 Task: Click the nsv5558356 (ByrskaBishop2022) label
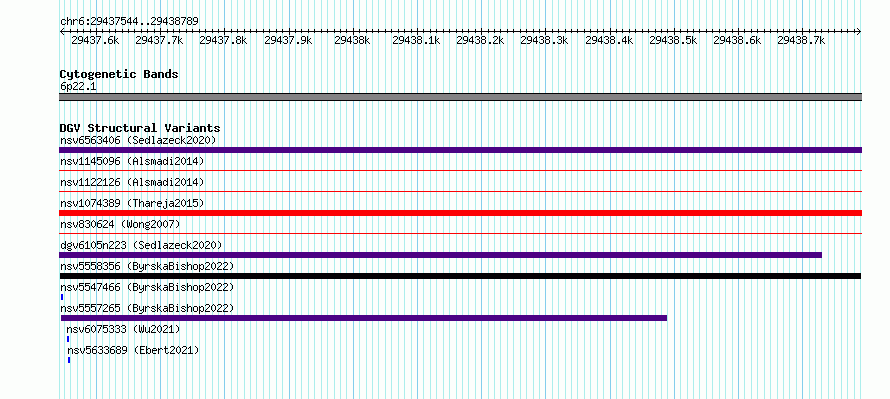pyautogui.click(x=147, y=266)
